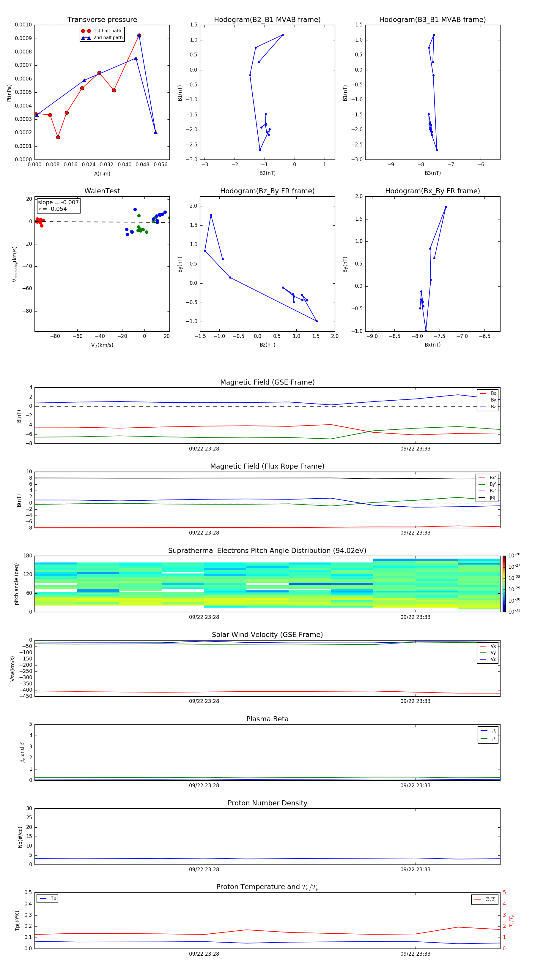The width and height of the screenshot is (535, 980).
Task: Click the 'VA(km/s)' x-axis label
Action: 102,345
